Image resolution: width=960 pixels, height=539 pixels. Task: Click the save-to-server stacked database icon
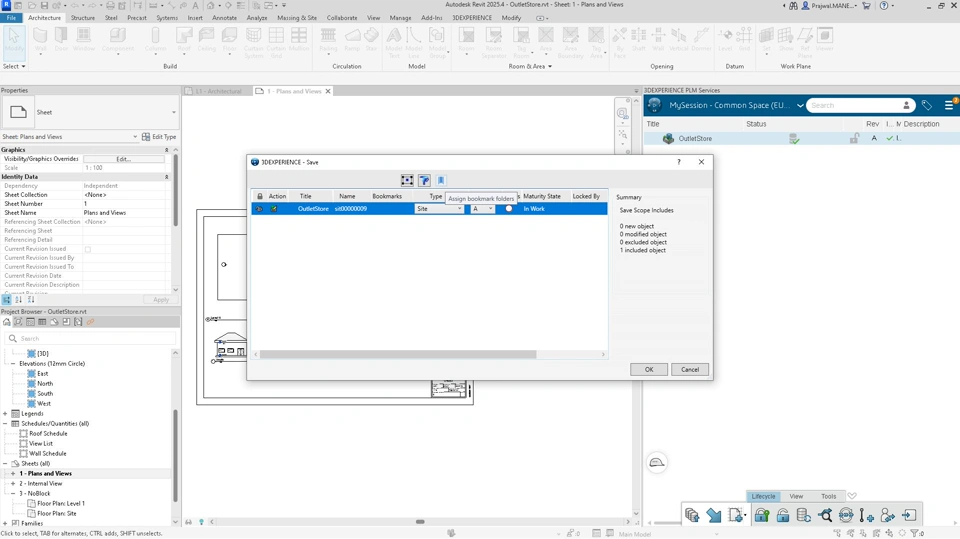coord(692,515)
